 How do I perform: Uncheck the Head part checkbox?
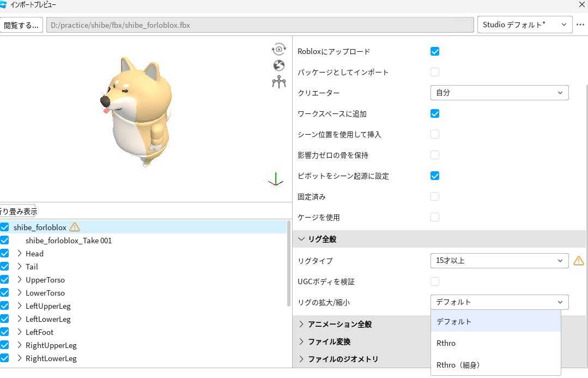point(4,254)
